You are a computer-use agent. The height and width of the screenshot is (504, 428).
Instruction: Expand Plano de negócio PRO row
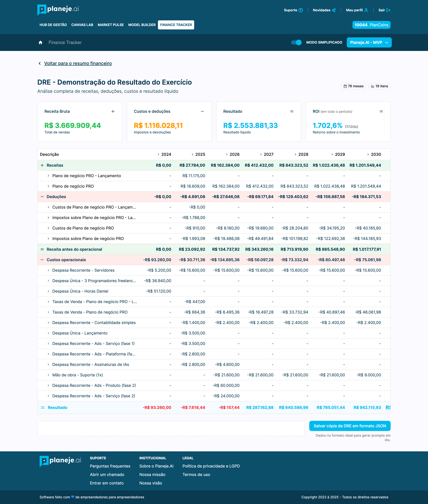coord(48,186)
